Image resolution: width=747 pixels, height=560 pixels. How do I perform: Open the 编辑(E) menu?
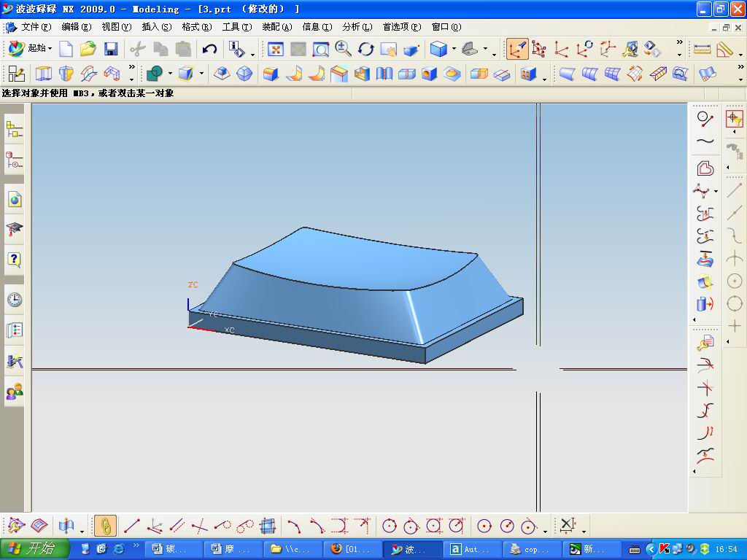[76, 27]
